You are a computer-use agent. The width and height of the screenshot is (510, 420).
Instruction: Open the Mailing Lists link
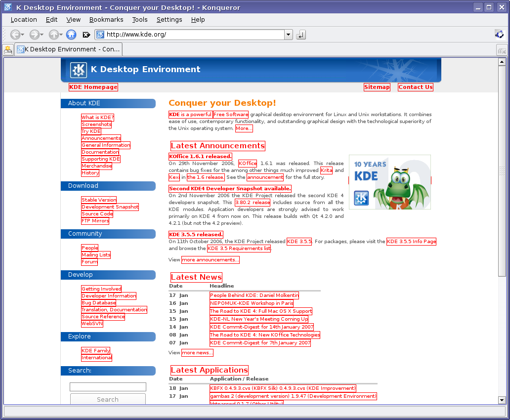tap(96, 255)
